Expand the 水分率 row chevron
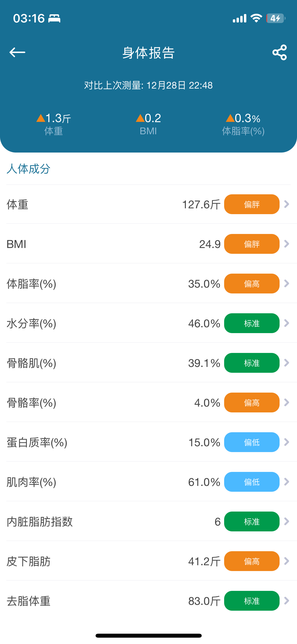 [287, 323]
